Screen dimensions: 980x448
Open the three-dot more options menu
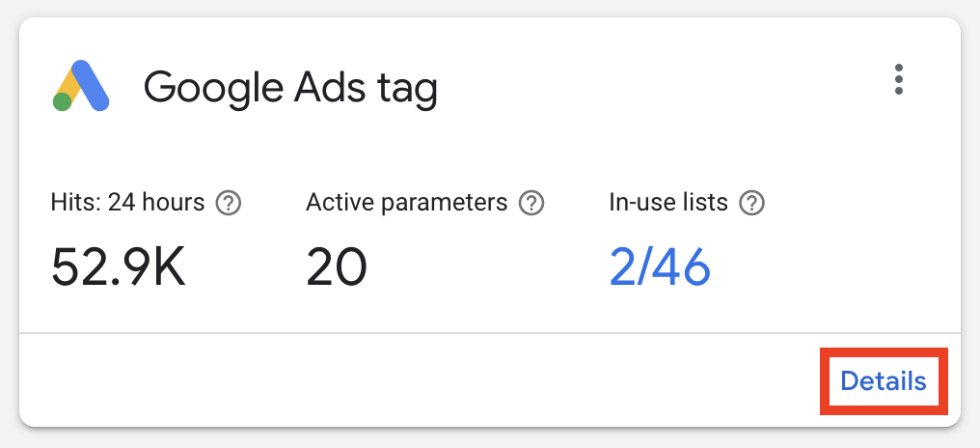pyautogui.click(x=898, y=79)
